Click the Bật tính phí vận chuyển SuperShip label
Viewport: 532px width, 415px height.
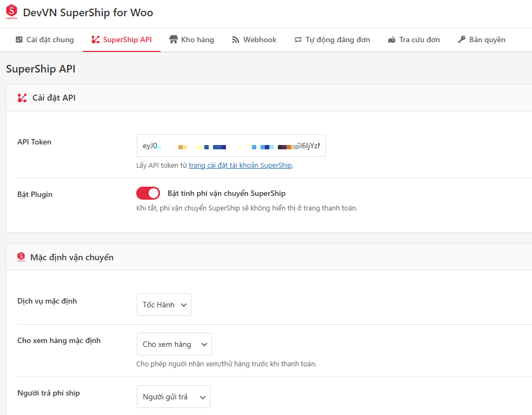coord(227,193)
